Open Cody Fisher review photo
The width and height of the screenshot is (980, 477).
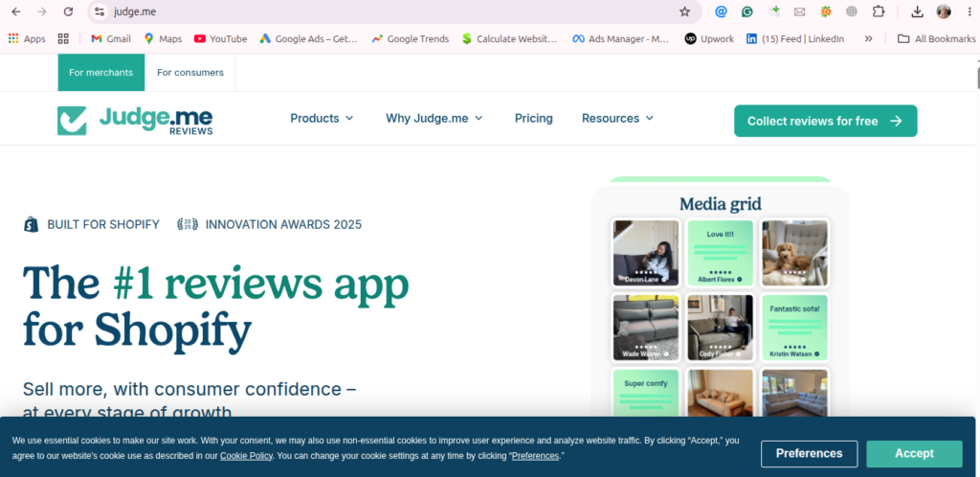[x=720, y=328]
